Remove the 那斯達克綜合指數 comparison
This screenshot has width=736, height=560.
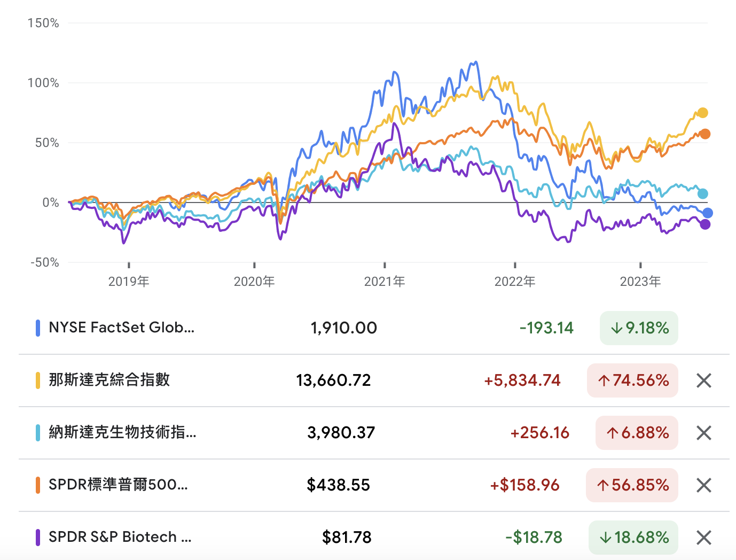coord(703,380)
